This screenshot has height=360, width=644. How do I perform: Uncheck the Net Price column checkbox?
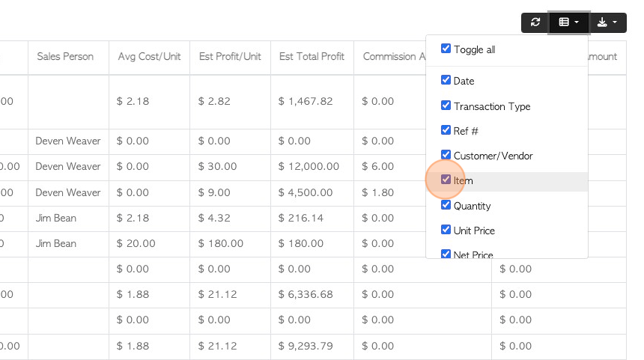(446, 254)
